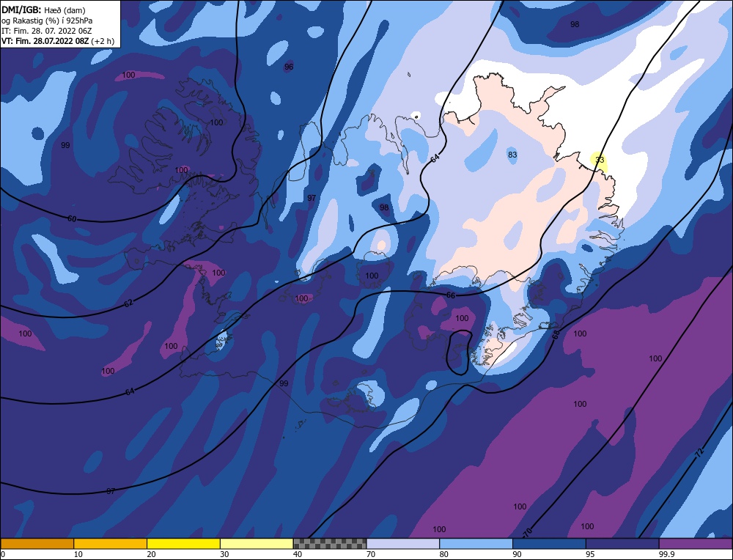Image resolution: width=733 pixels, height=560 pixels.
Task: Click the 72 contour line label
Action: tap(699, 452)
